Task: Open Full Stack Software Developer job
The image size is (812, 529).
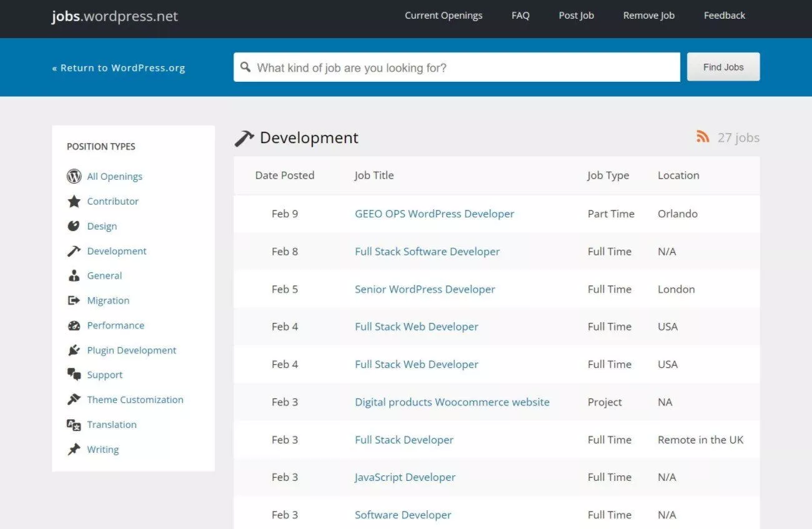Action: pos(427,252)
